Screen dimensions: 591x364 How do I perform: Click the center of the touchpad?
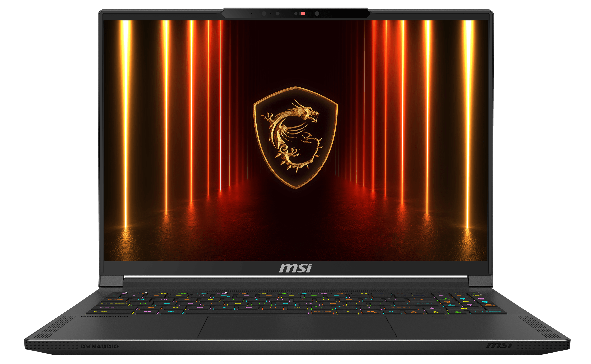click(x=297, y=327)
